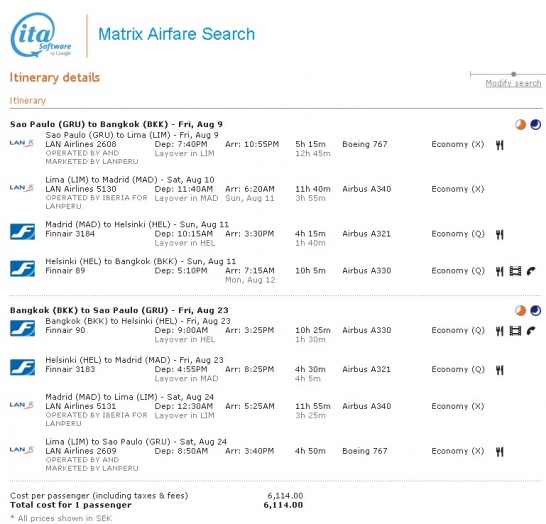Image resolution: width=546 pixels, height=524 pixels.
Task: Click the Arr: 10:55PM arrival time
Action: [x=252, y=144]
